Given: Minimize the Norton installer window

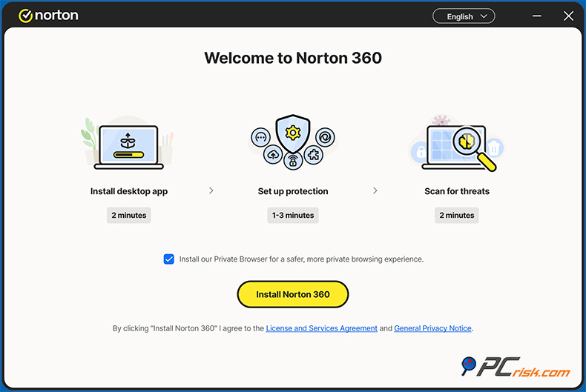Looking at the screenshot, I should coord(536,16).
